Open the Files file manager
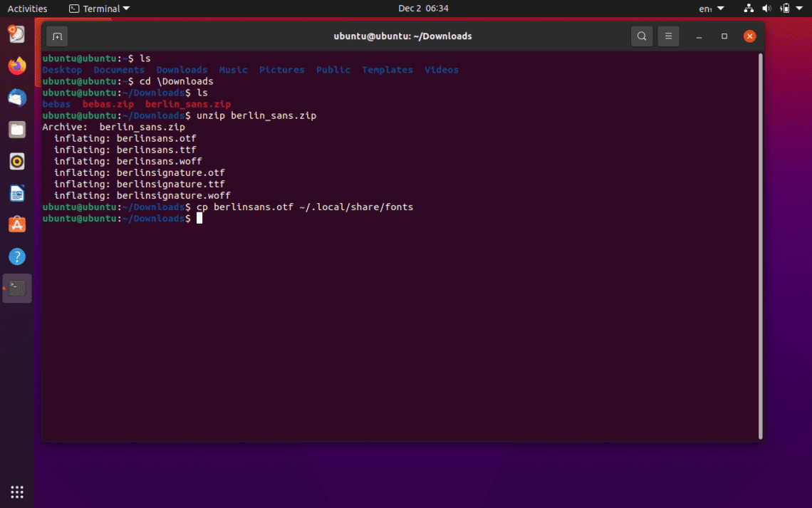812x508 pixels. tap(16, 130)
